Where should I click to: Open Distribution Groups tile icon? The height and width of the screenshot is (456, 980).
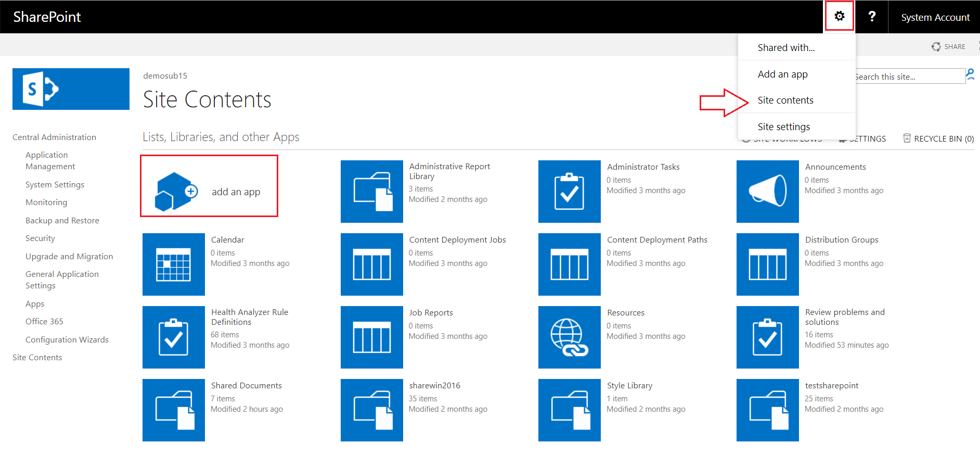point(768,264)
